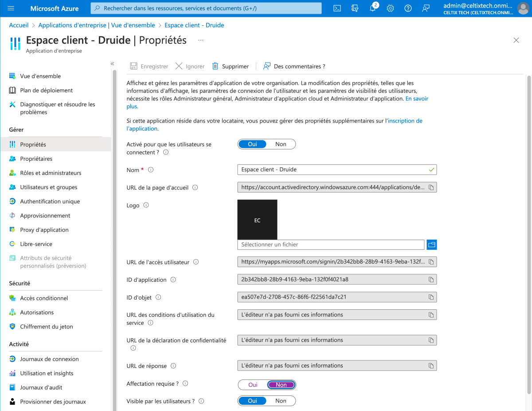This screenshot has width=532, height=411.
Task: Open Cloud Shell from the top bar
Action: click(x=337, y=8)
